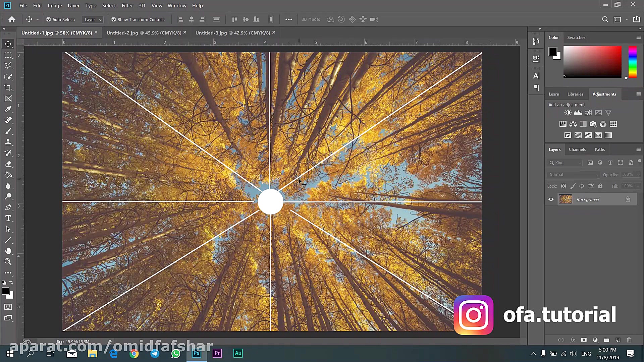Screen dimensions: 644x362
Task: Select the Horizontal Type tool
Action: pos(8,219)
